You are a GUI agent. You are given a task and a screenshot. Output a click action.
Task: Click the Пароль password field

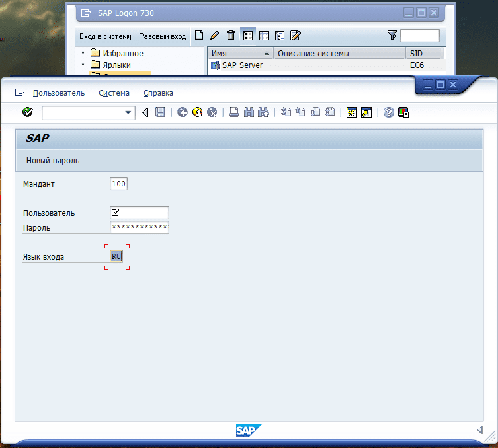[x=140, y=227]
